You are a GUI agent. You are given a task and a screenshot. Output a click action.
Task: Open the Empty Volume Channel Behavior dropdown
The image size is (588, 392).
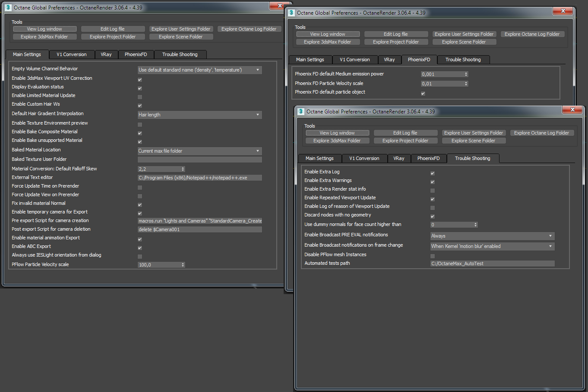(x=199, y=70)
